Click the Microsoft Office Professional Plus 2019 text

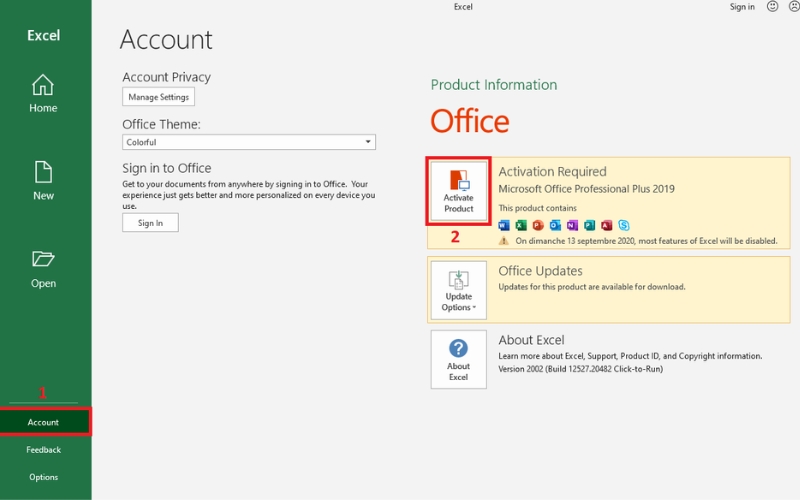click(587, 189)
